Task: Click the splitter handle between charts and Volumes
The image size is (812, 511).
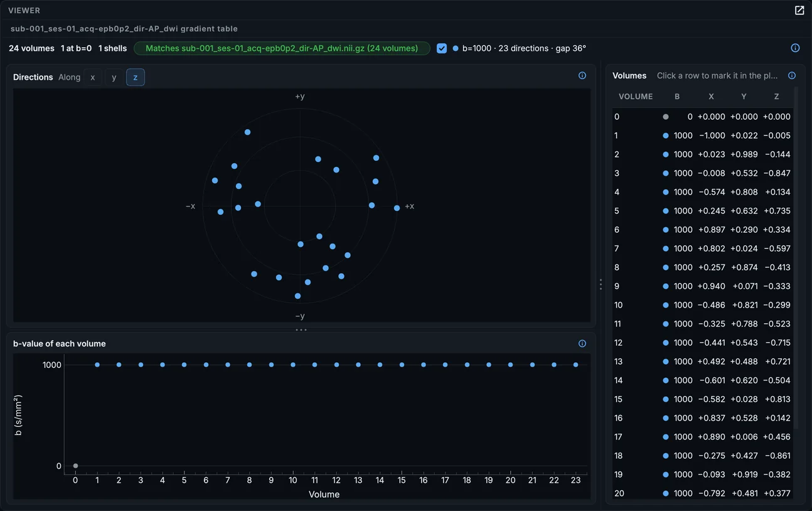Action: tap(601, 284)
